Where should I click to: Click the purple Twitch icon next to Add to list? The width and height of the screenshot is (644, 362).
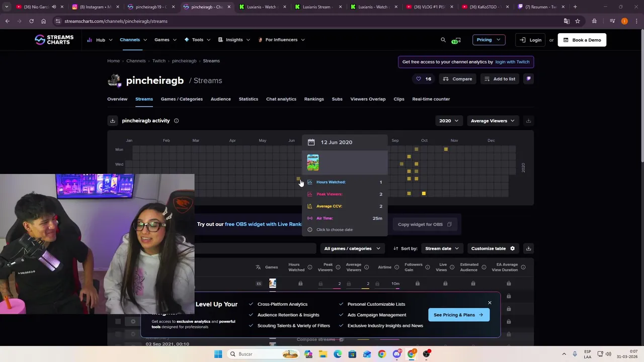coord(528,79)
